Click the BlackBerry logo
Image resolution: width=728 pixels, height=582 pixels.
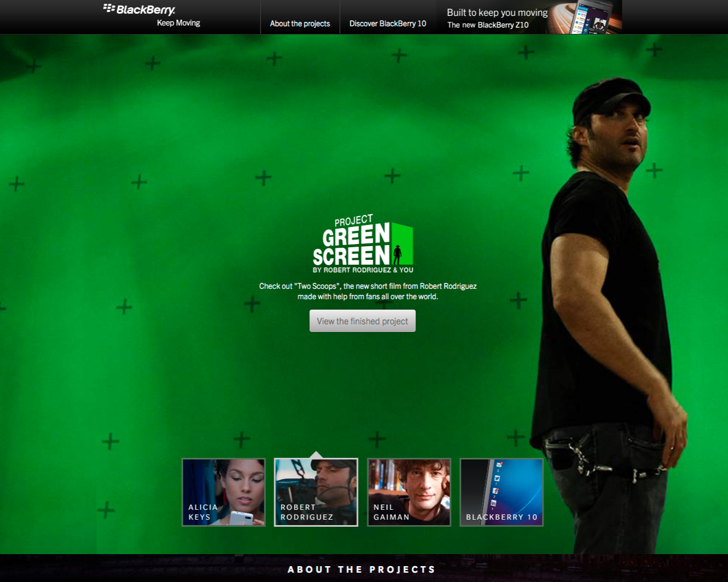coord(140,9)
